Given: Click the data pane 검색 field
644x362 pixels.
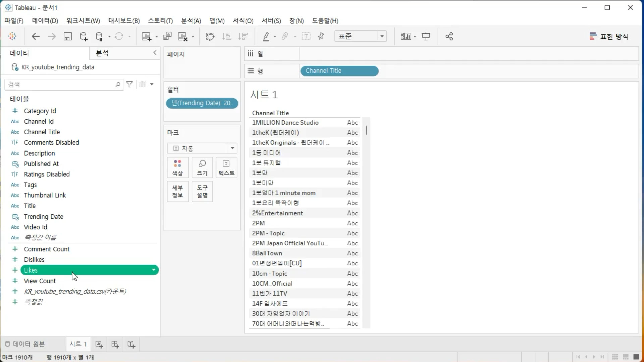Looking at the screenshot, I should point(60,84).
